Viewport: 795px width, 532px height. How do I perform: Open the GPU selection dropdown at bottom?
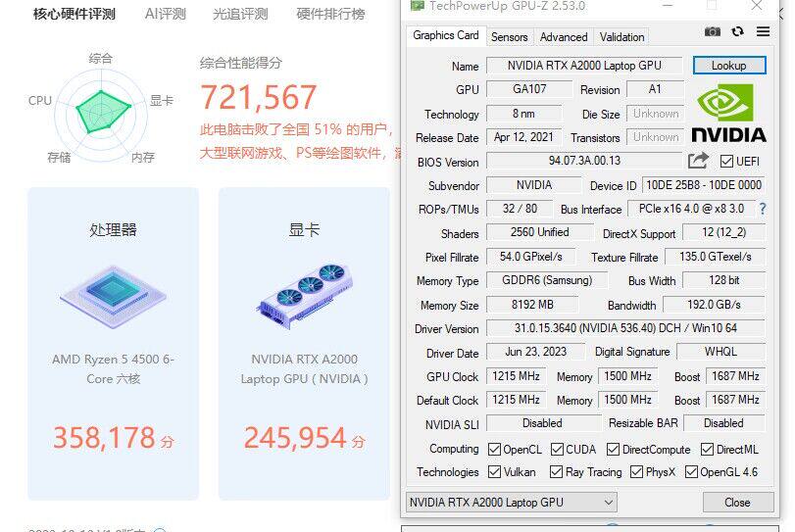tap(511, 502)
